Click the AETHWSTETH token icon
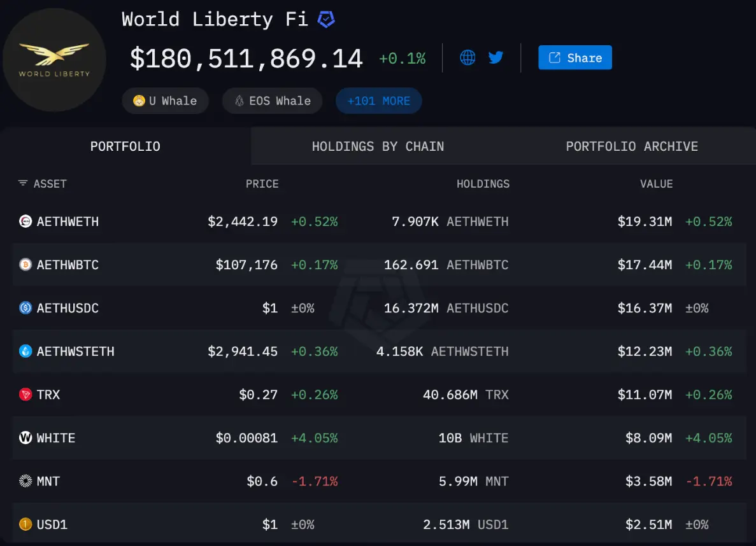This screenshot has width=756, height=546. (x=25, y=351)
